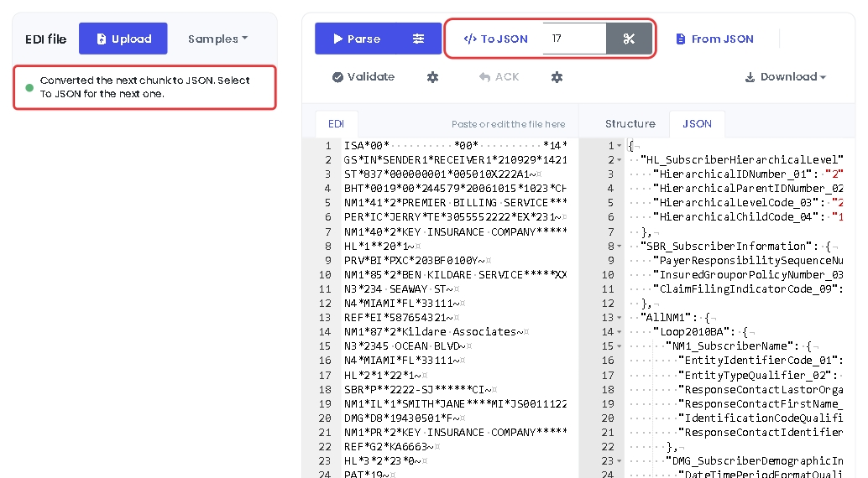Open ACK settings gear icon
The image size is (868, 478).
pos(557,77)
